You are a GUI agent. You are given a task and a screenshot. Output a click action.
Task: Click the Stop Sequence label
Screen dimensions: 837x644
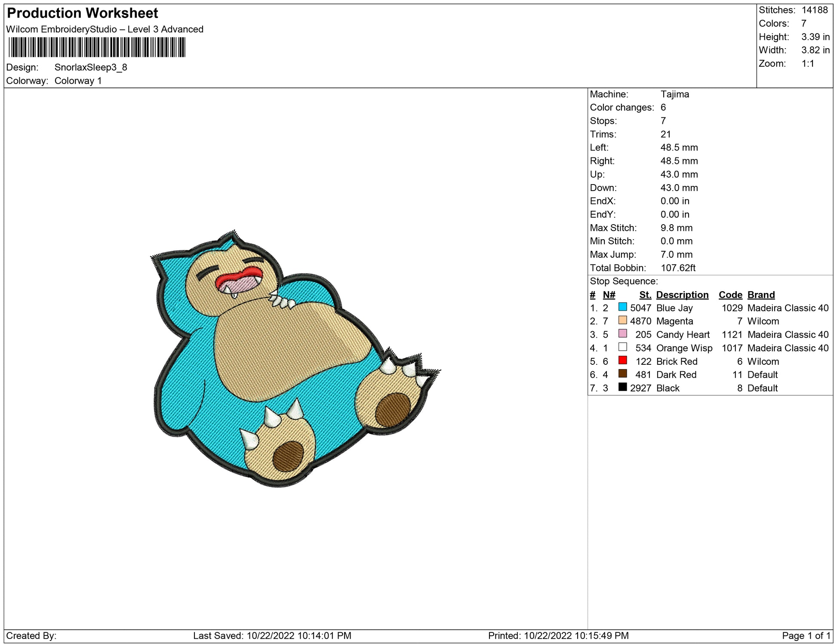click(624, 281)
